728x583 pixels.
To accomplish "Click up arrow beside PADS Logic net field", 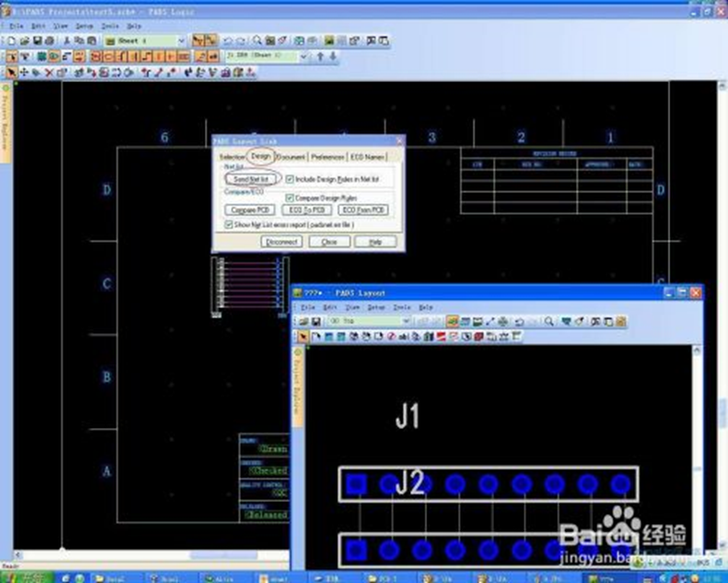I will click(321, 56).
